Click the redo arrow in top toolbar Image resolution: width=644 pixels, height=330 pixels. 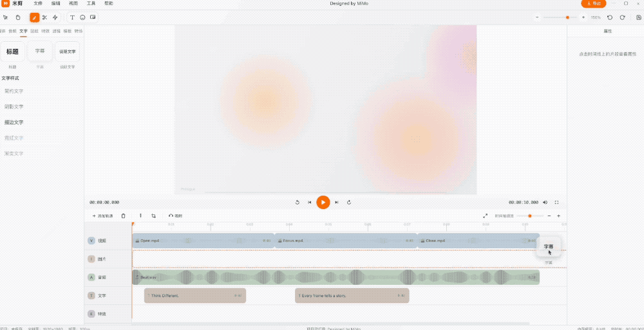[x=622, y=17]
